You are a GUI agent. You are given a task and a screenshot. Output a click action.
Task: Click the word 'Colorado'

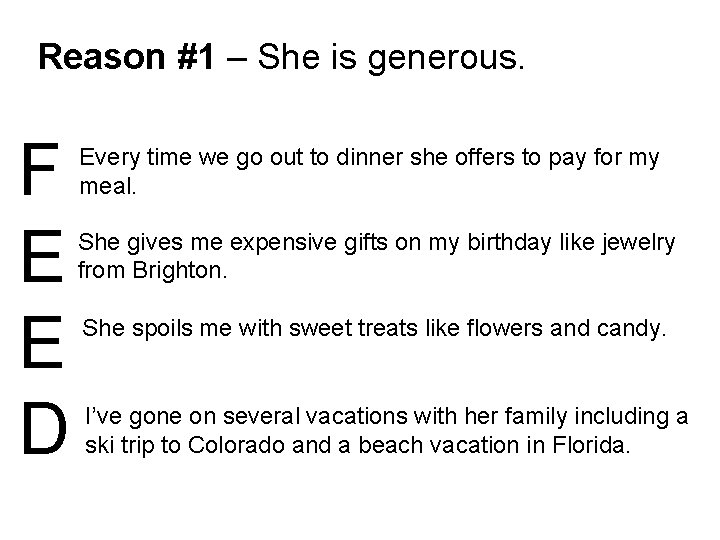tap(236, 445)
